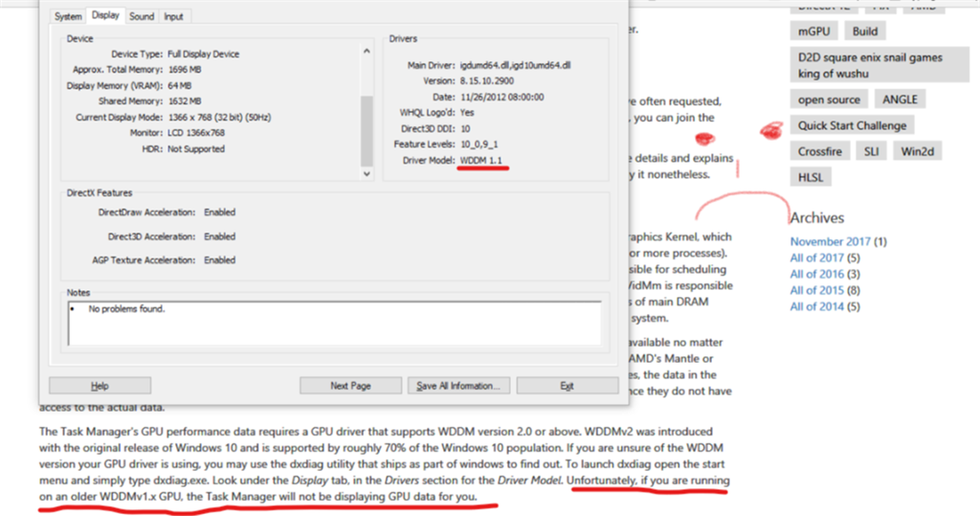Open D2D square enix snail games tag
This screenshot has height=516, width=980.
click(880, 65)
